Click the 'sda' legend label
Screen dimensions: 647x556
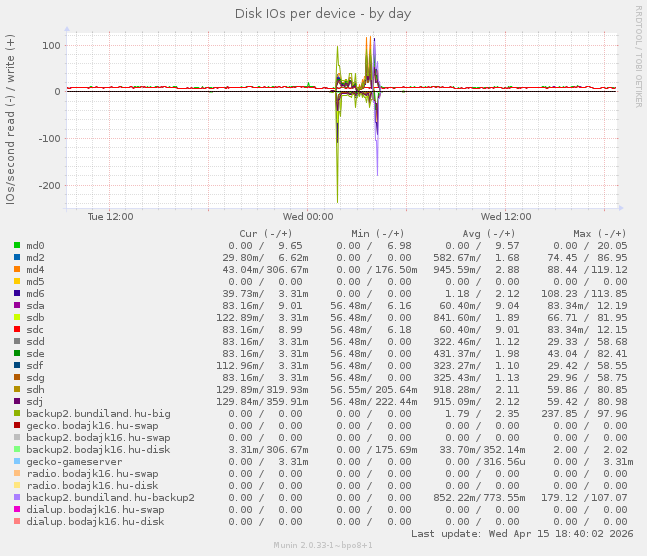pos(35,305)
